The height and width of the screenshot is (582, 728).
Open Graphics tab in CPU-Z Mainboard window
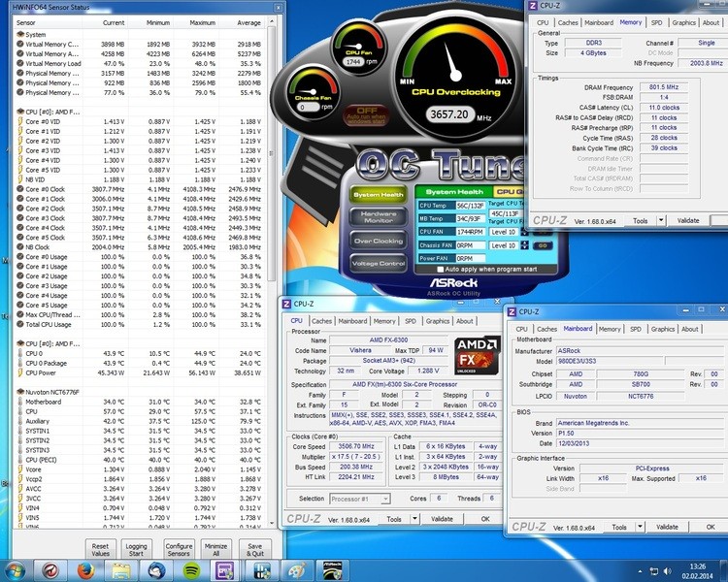click(663, 329)
